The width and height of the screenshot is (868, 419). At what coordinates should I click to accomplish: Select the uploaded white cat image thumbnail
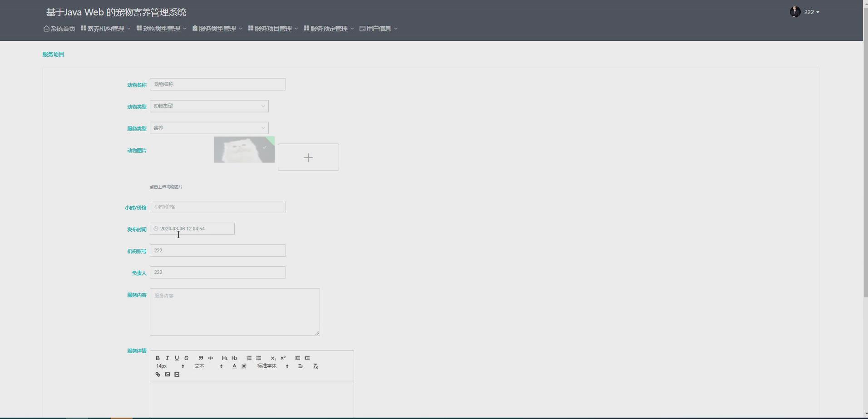coord(244,150)
